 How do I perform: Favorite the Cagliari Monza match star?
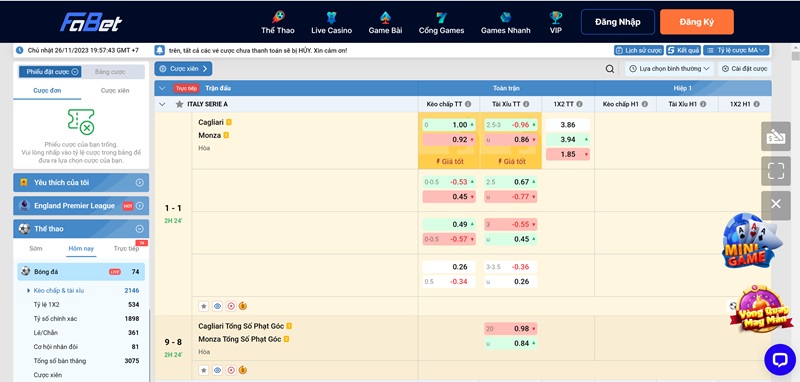coord(204,306)
